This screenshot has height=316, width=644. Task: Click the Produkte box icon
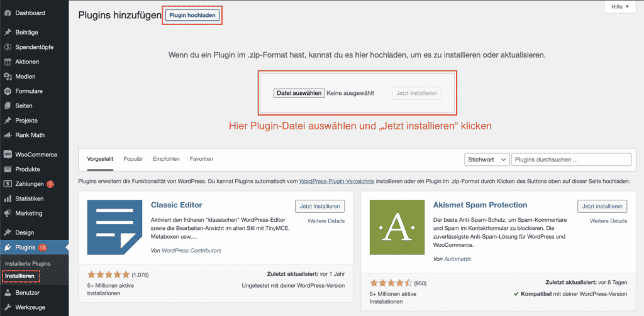pos(8,170)
